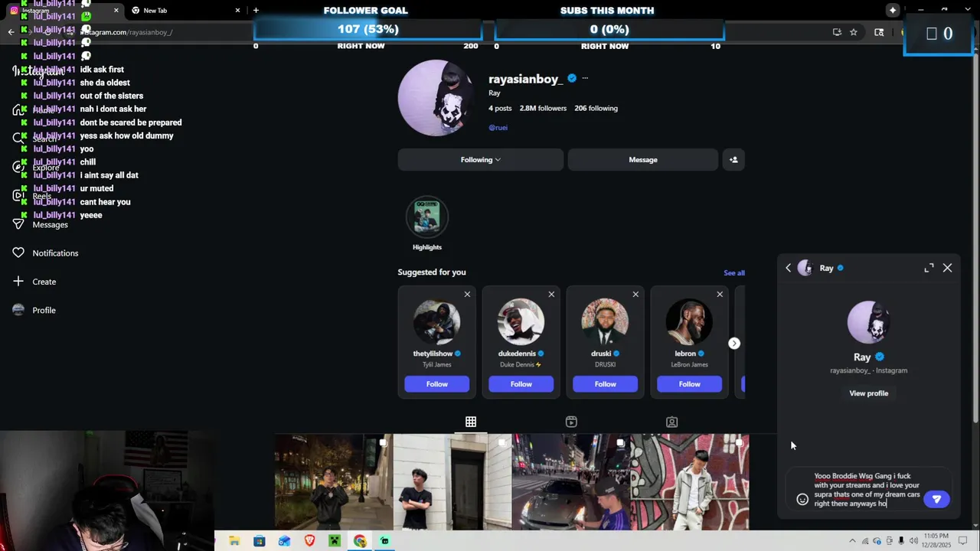Open druski username link
This screenshot has height=551, width=980.
coord(601,354)
